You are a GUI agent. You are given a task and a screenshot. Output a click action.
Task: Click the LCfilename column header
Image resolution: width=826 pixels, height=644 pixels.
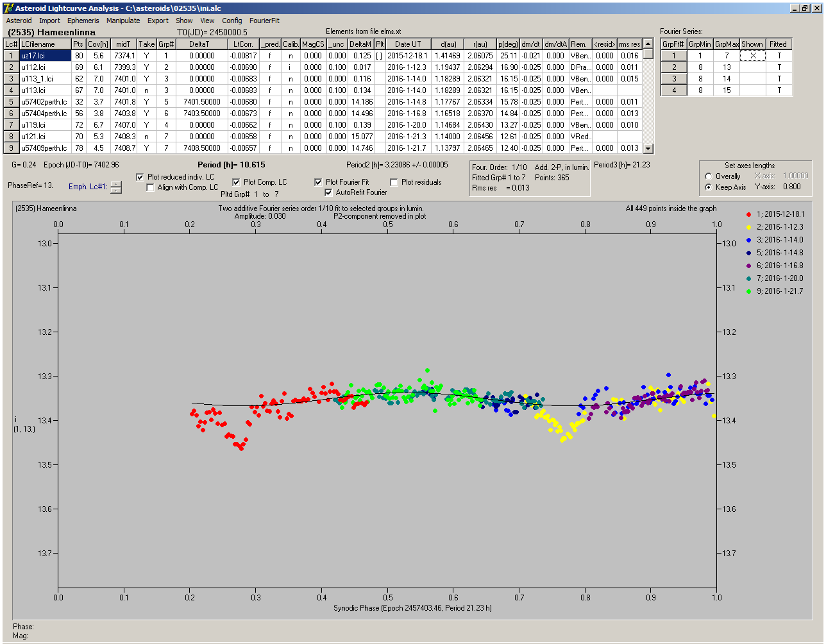(45, 44)
